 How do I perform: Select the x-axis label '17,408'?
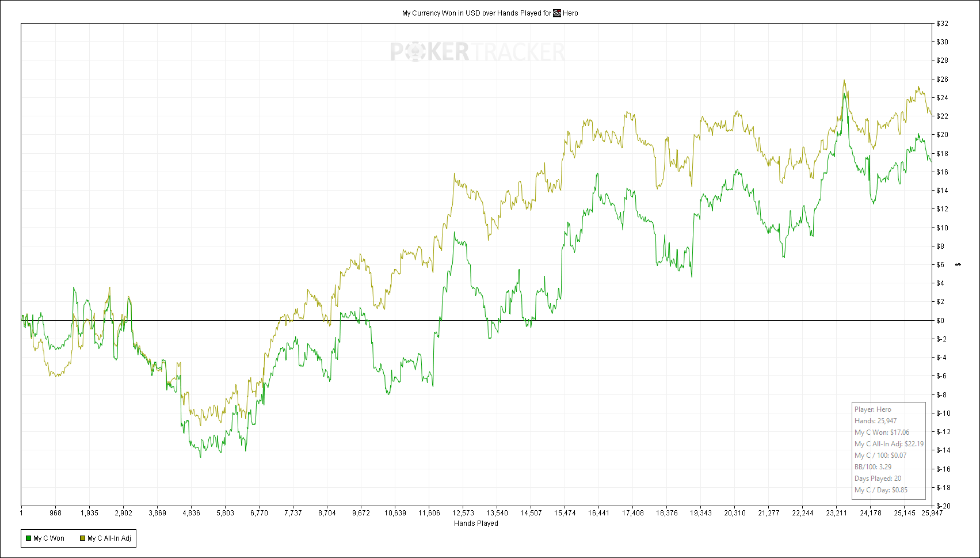click(x=632, y=513)
